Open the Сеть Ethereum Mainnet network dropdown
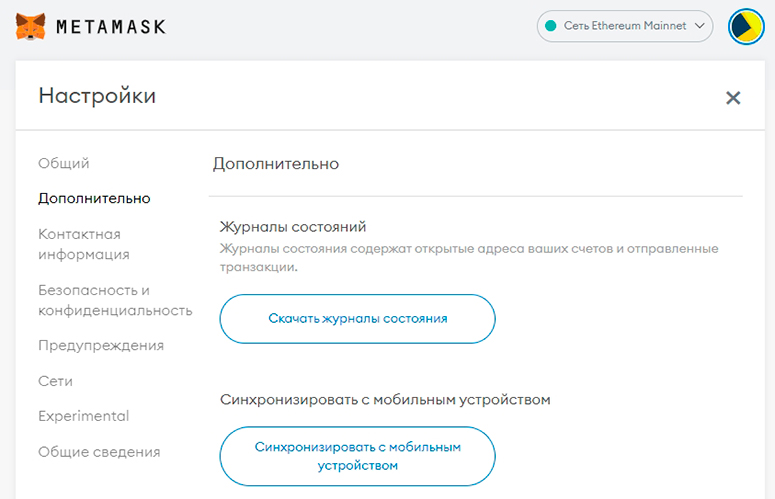The image size is (775, 499). pyautogui.click(x=625, y=26)
